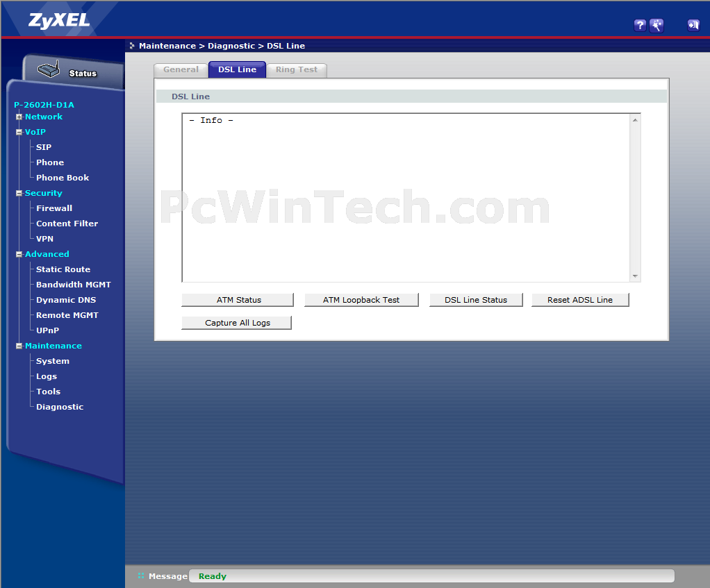Open Remote MGMT page

67,315
